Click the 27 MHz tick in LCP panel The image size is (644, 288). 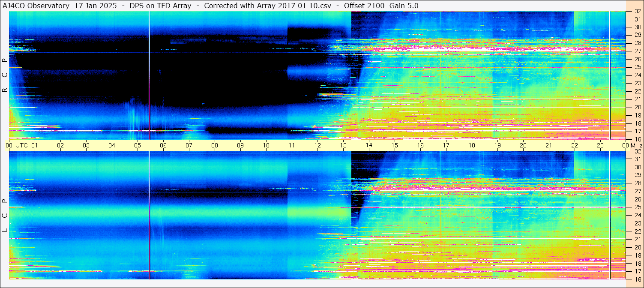click(637, 191)
